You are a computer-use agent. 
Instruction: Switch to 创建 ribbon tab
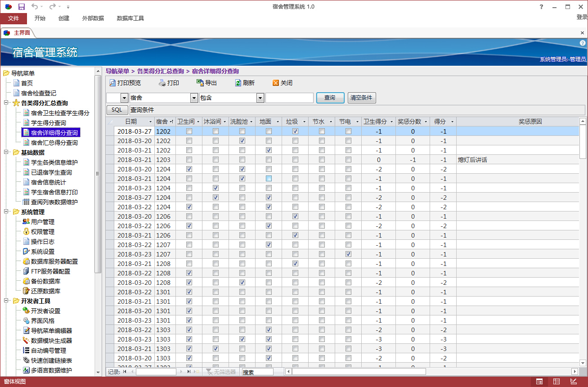(64, 18)
